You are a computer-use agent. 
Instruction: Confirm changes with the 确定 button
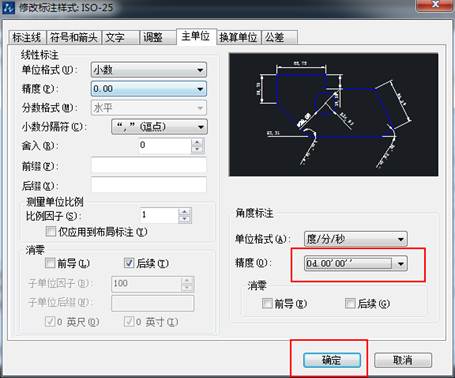tap(332, 360)
